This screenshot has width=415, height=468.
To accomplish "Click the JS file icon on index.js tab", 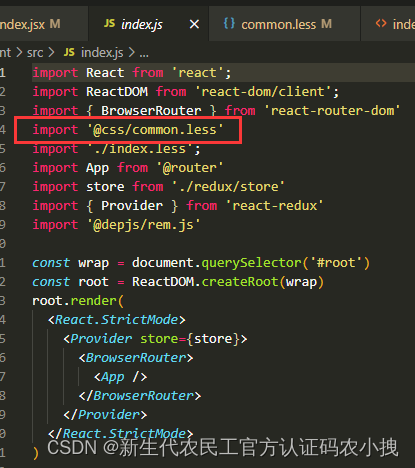I will pos(109,23).
